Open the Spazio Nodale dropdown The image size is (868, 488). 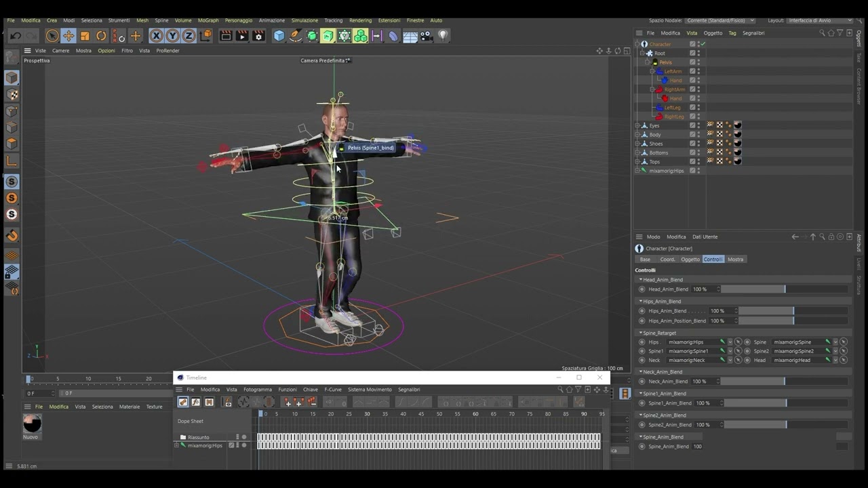pyautogui.click(x=719, y=20)
